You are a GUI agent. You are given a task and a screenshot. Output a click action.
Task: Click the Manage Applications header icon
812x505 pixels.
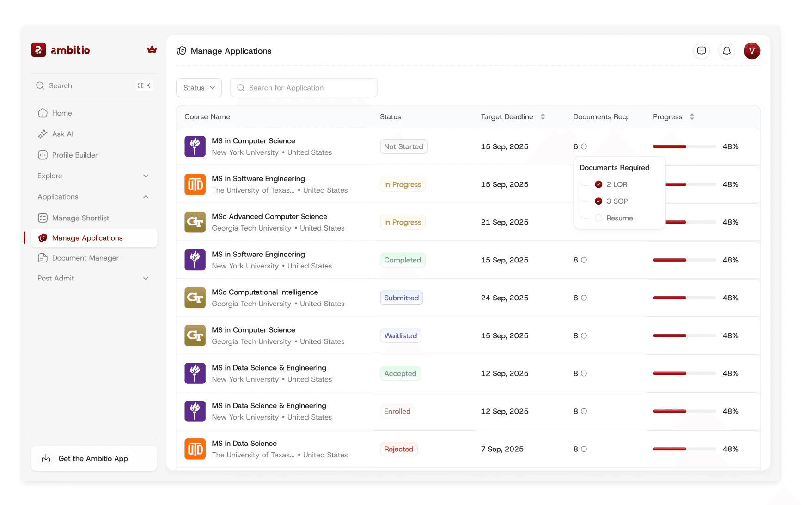pos(181,51)
